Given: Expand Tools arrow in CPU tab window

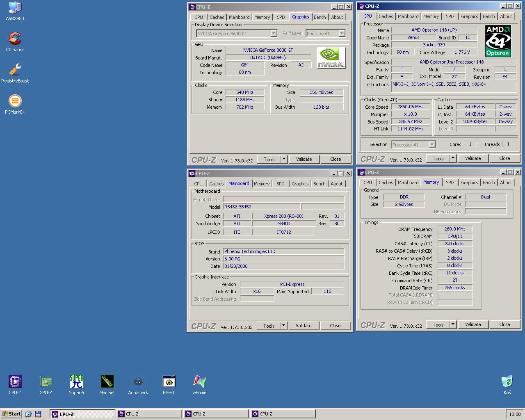Looking at the screenshot, I should 453,158.
